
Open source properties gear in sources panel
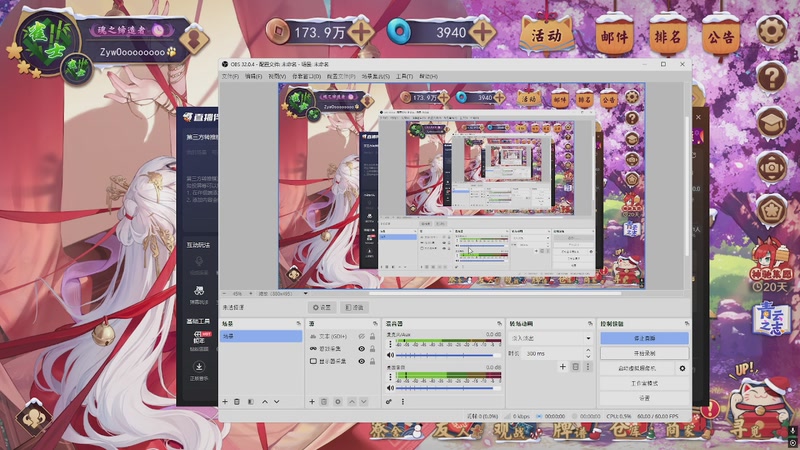pyautogui.click(x=338, y=402)
